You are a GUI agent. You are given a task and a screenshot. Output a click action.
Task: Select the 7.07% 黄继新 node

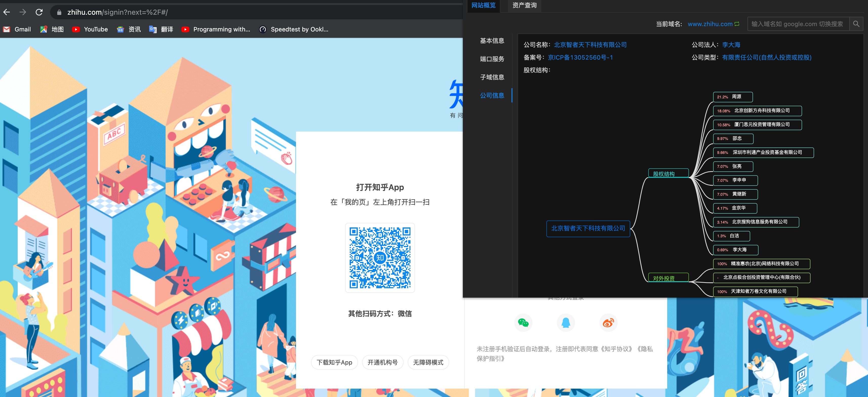point(735,194)
